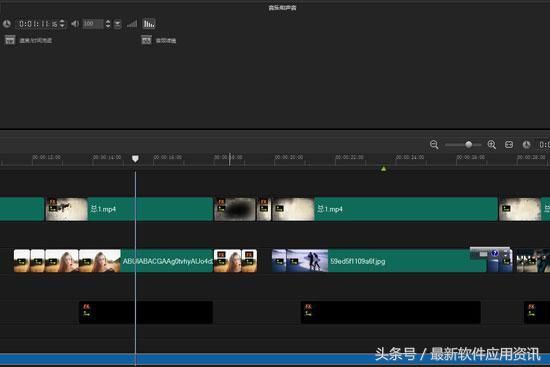Select the middle black FX clip on lower track

[391, 312]
